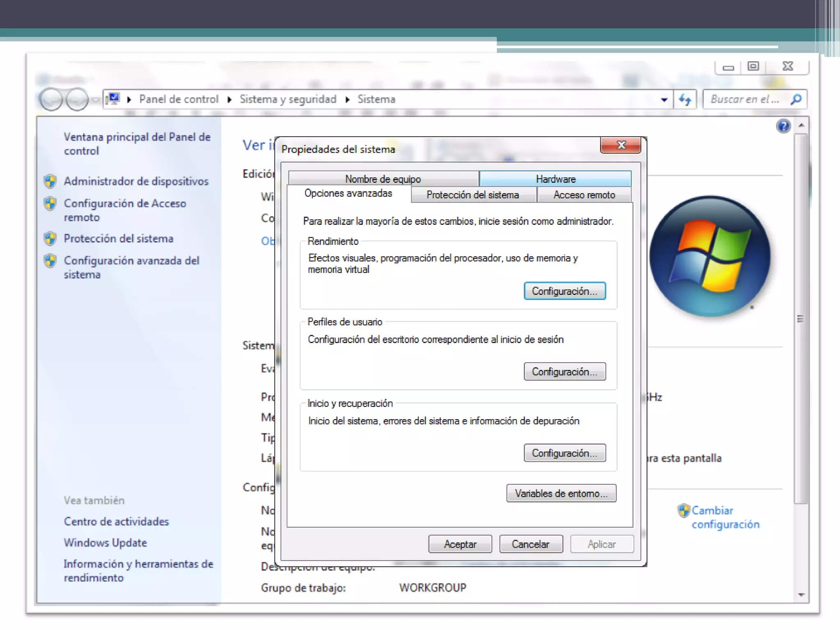Click the shield icon beside Administrador de dispositivos
The image size is (840, 630).
click(x=50, y=181)
